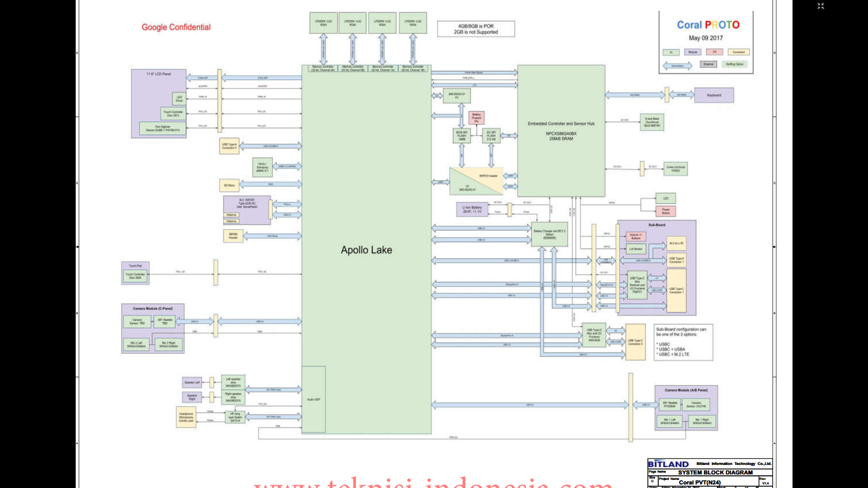Image resolution: width=868 pixels, height=488 pixels.
Task: Click the exit fullscreen collapse icon
Action: (x=821, y=6)
